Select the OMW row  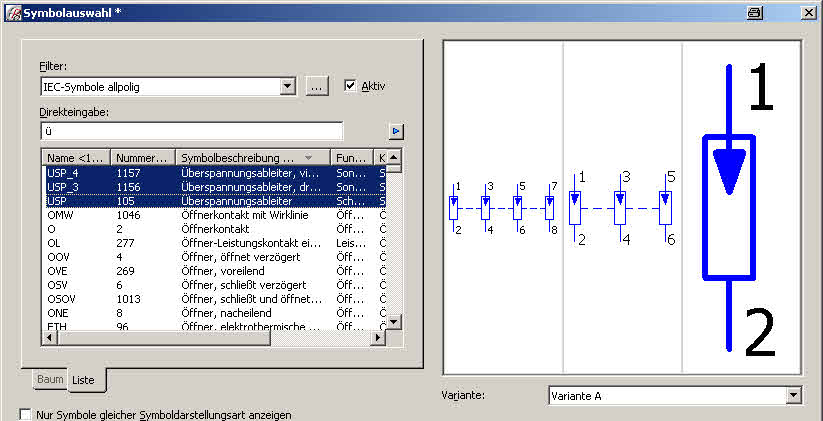[x=214, y=215]
